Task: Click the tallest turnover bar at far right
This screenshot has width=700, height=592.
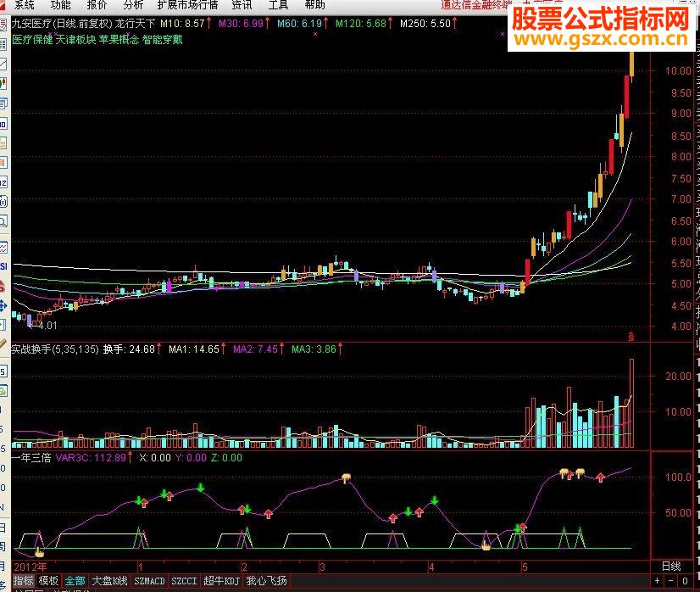Action: [631, 403]
